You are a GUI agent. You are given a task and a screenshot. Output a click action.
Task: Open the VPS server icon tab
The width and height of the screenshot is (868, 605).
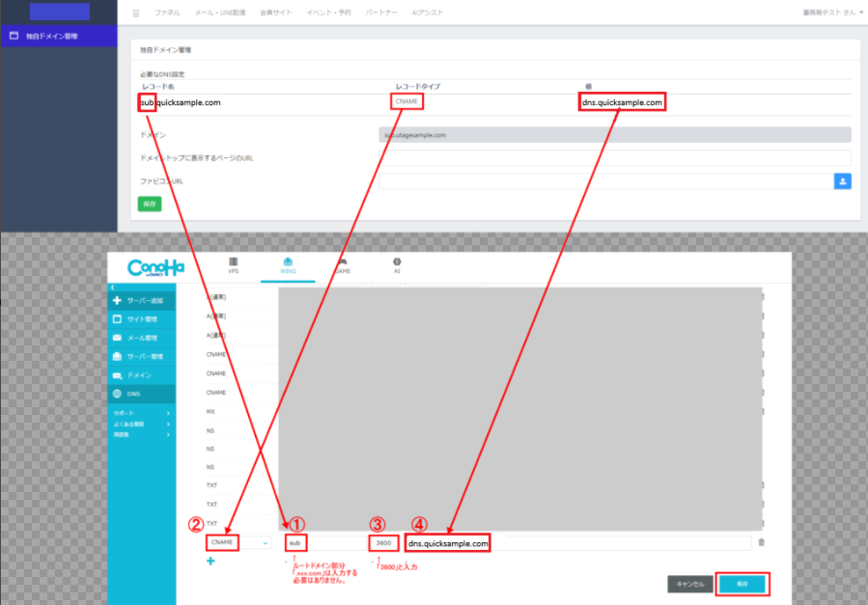click(x=233, y=264)
